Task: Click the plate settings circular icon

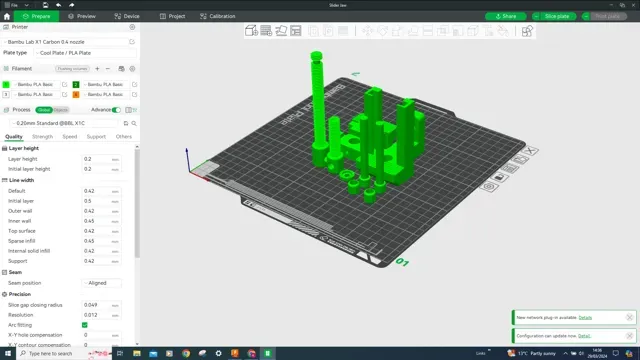Action: pyautogui.click(x=489, y=187)
